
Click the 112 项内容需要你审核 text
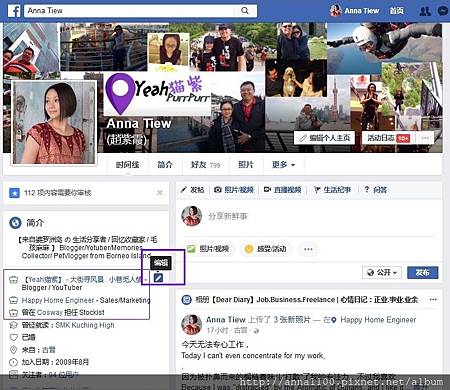(x=57, y=193)
